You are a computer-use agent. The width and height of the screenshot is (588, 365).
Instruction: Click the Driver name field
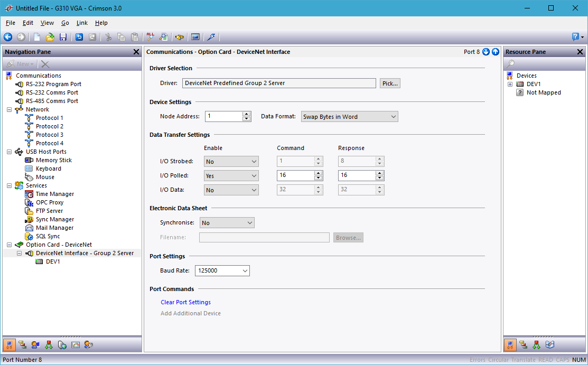coord(279,83)
